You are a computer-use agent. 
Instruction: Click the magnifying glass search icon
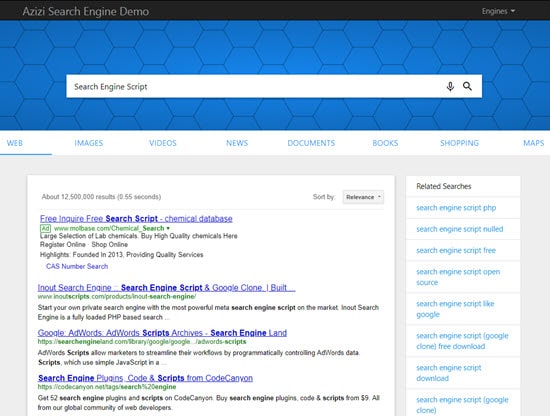pos(467,86)
